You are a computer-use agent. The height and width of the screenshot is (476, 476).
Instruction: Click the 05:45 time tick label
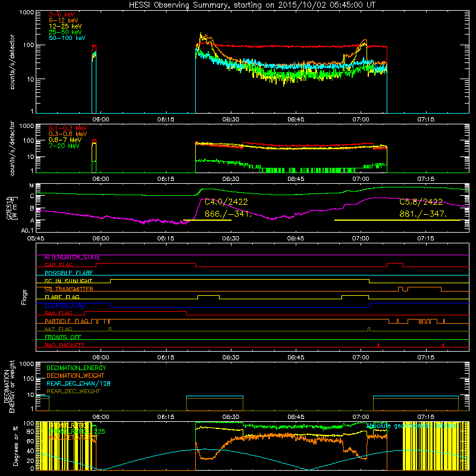point(36,239)
